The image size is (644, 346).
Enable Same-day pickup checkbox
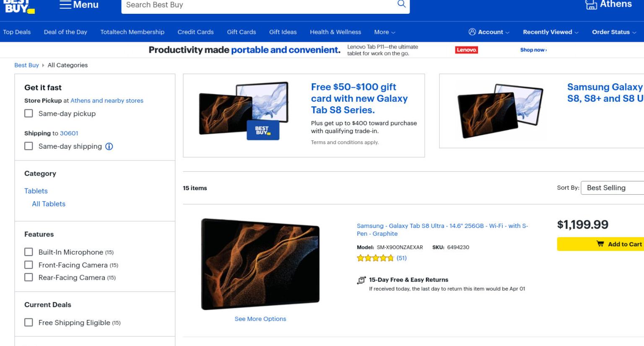coord(29,114)
